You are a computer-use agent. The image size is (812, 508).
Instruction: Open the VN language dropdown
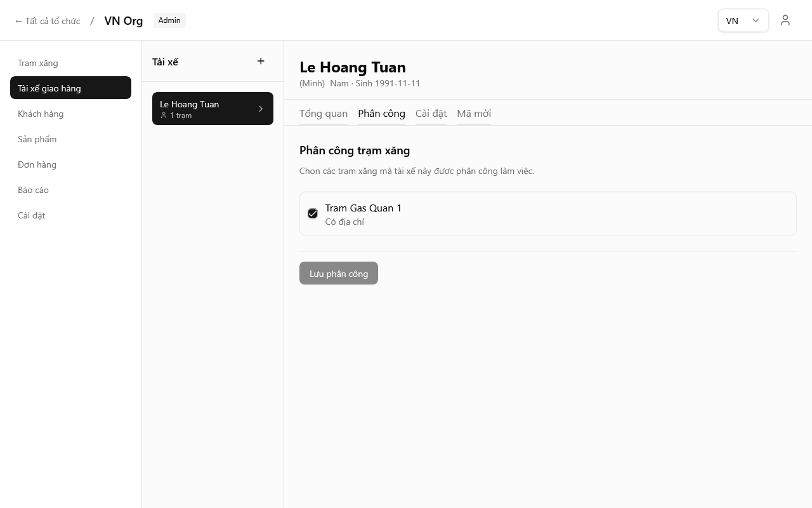click(x=743, y=20)
